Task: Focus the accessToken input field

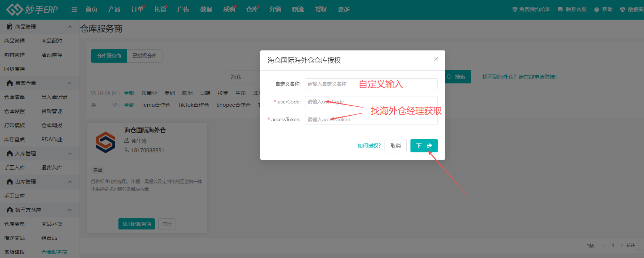Action: point(371,119)
